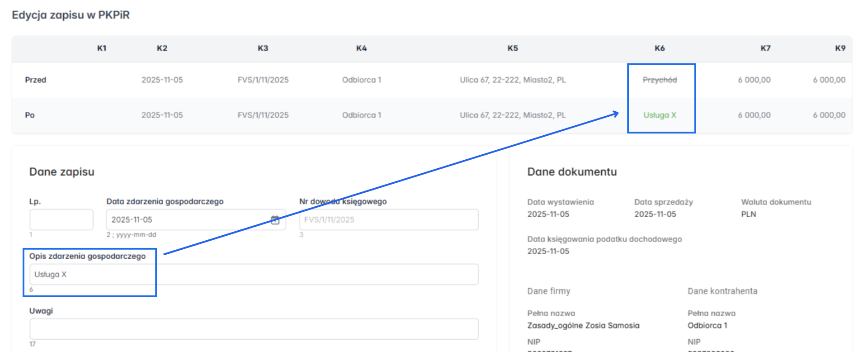Select the date 2025-11-05 in the Po row
This screenshot has height=352, width=868.
click(x=162, y=115)
